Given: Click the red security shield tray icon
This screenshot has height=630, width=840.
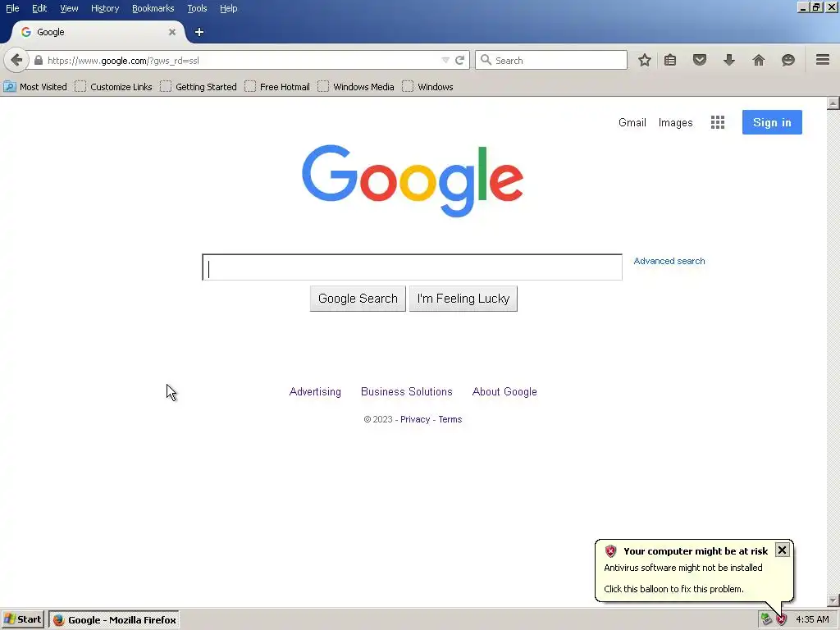Looking at the screenshot, I should pyautogui.click(x=781, y=620).
